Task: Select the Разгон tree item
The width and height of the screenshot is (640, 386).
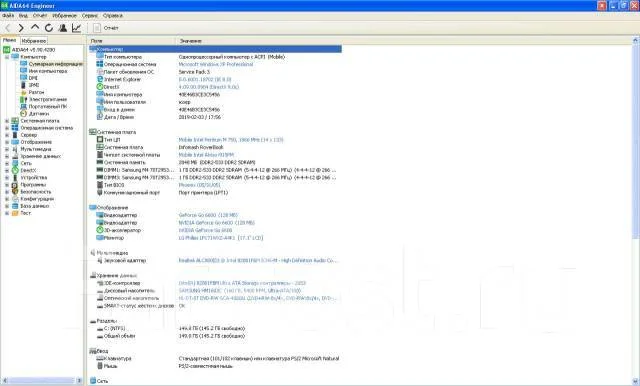Action: [x=36, y=92]
